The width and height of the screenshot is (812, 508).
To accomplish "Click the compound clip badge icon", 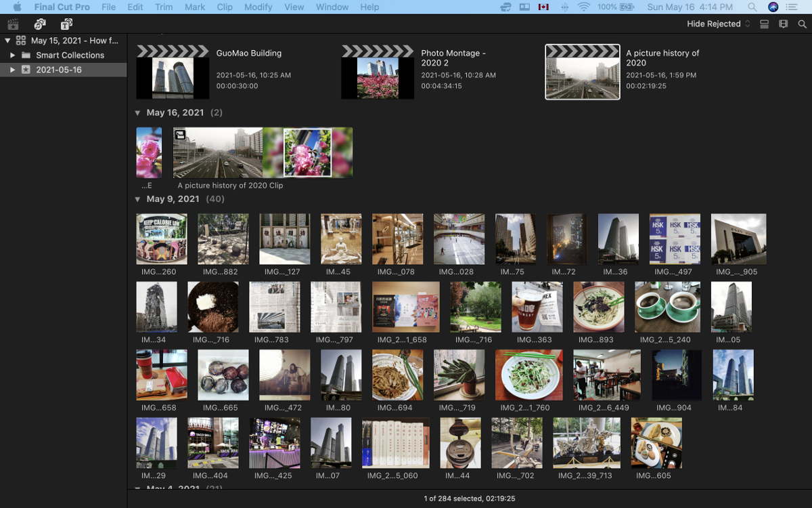I will pos(180,135).
